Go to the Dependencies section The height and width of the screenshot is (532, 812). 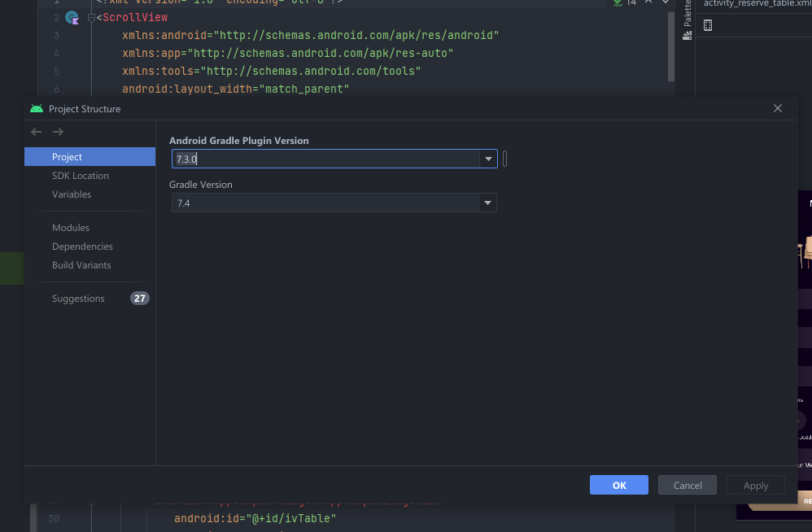(82, 246)
